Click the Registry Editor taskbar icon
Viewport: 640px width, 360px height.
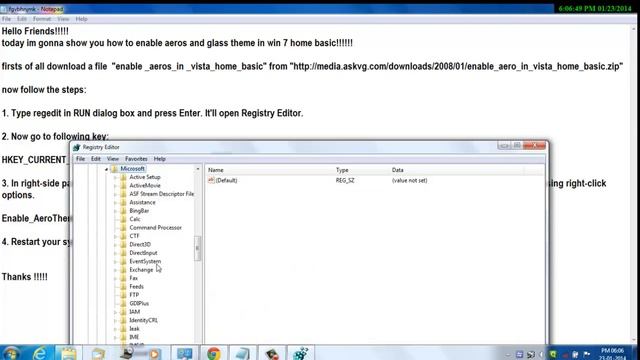click(300, 353)
